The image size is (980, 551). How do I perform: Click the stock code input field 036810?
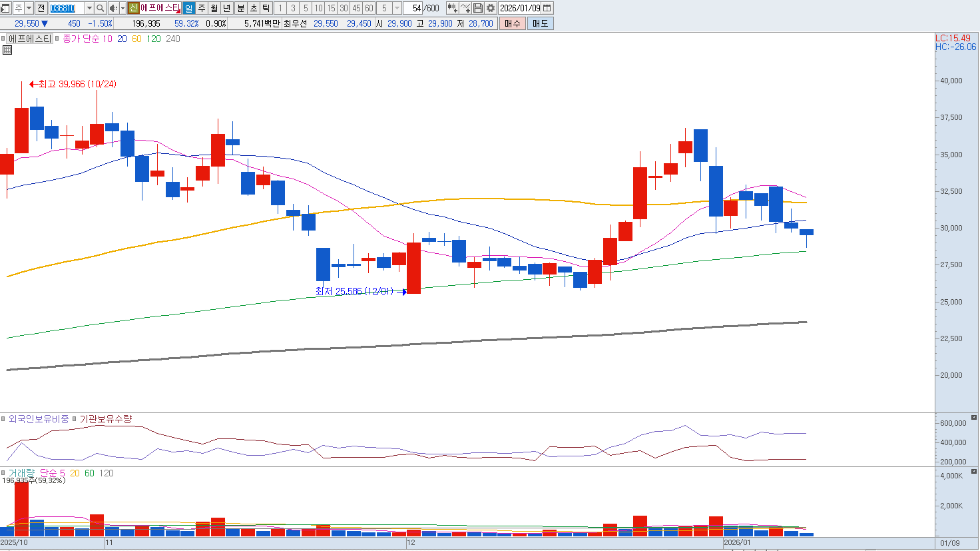pyautogui.click(x=67, y=8)
